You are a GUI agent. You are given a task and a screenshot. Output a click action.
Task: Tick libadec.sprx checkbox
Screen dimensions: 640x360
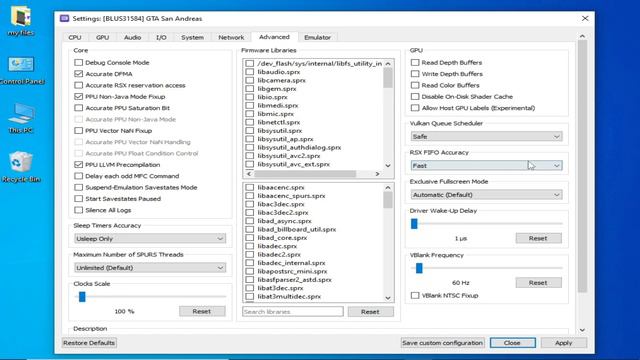(x=250, y=246)
